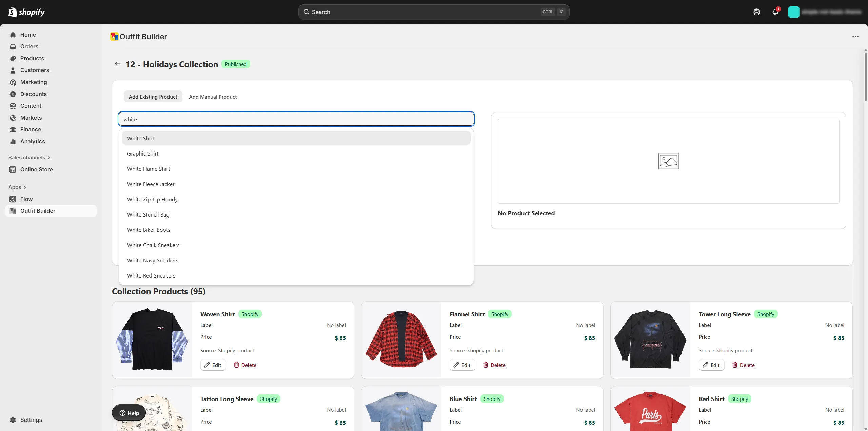This screenshot has height=431, width=868.
Task: Click the Shopify logo
Action: [27, 12]
